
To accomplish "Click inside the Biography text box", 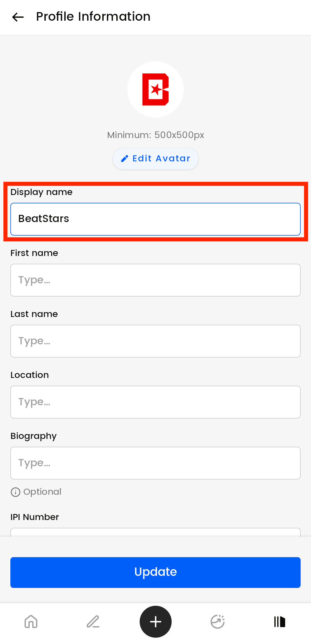I will pos(155,463).
